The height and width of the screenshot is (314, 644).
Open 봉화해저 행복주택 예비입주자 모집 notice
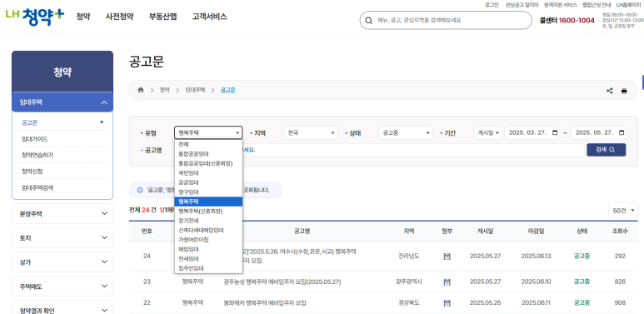pos(265,303)
